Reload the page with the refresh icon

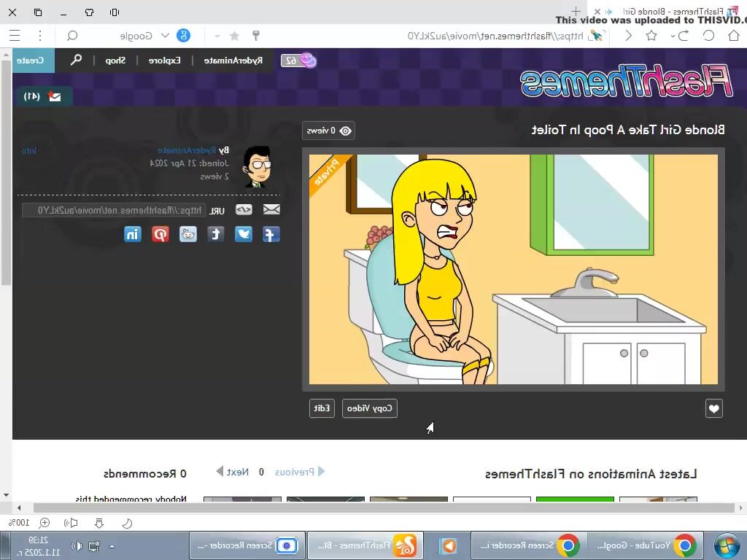709,36
